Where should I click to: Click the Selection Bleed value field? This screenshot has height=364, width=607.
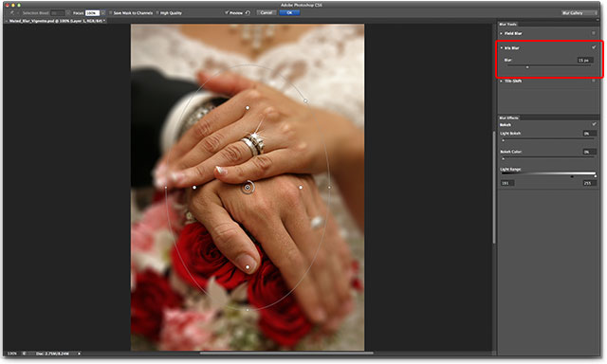tap(58, 12)
